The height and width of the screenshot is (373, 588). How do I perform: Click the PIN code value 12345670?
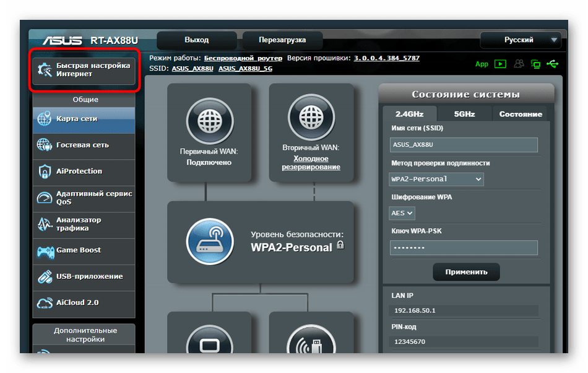tap(410, 342)
